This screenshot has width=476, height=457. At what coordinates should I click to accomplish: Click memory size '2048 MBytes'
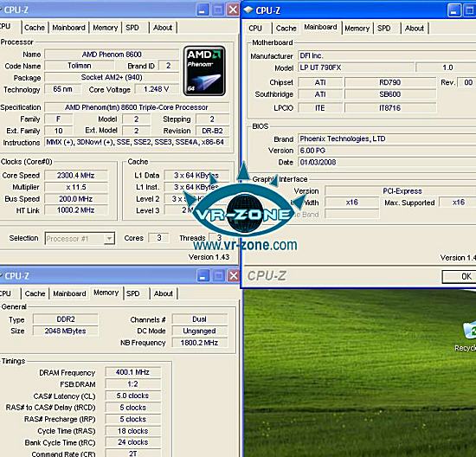click(x=66, y=331)
